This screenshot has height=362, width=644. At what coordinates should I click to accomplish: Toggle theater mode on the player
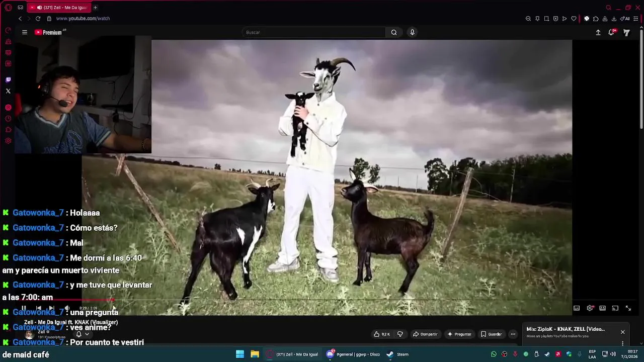pyautogui.click(x=602, y=308)
